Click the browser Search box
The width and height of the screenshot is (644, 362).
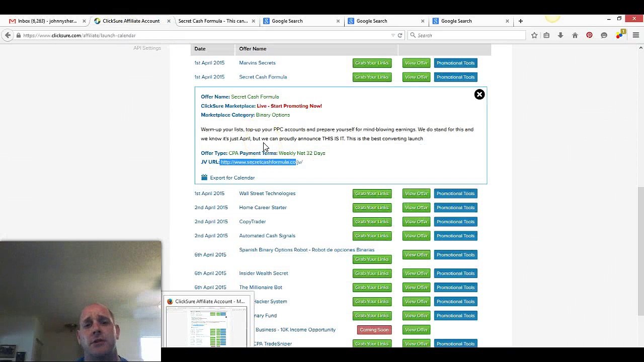468,35
